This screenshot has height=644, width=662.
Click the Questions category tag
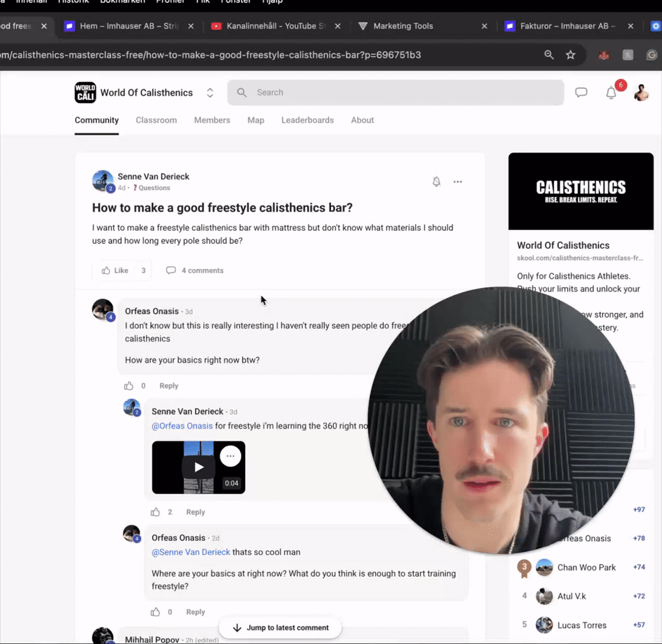151,188
